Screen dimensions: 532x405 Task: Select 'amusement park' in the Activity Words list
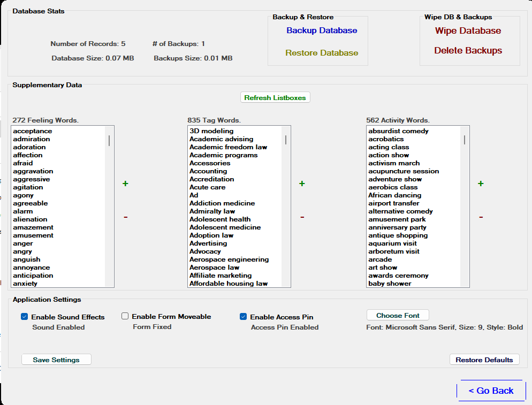tap(414, 219)
